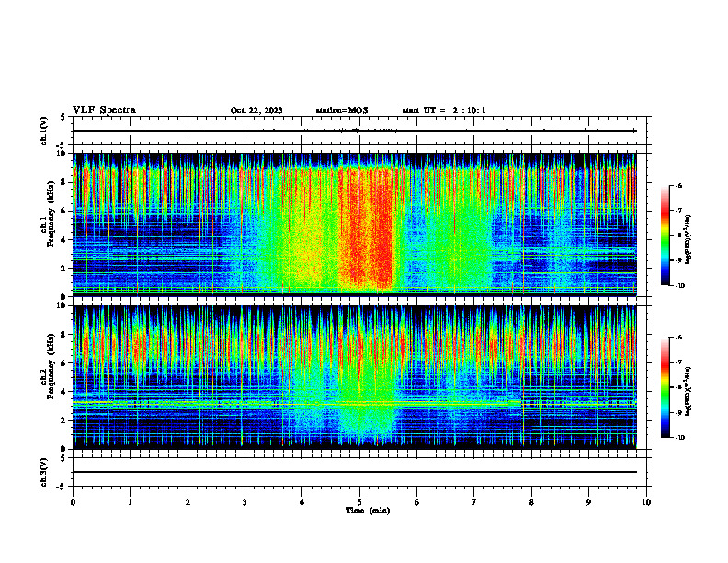Click the "start UT = 2 : 10: 1" text
The image size is (728, 563).
pyautogui.click(x=444, y=110)
